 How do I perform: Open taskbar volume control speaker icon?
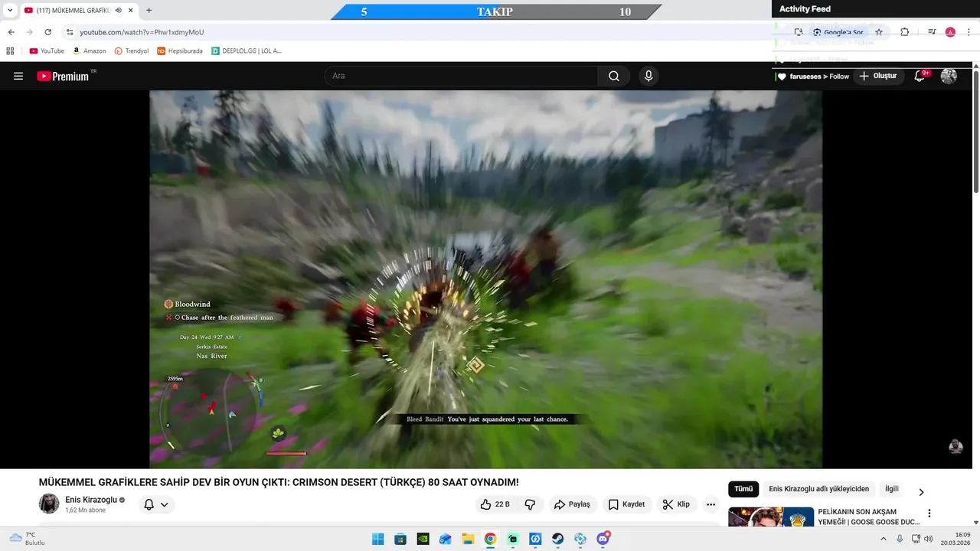coord(929,539)
